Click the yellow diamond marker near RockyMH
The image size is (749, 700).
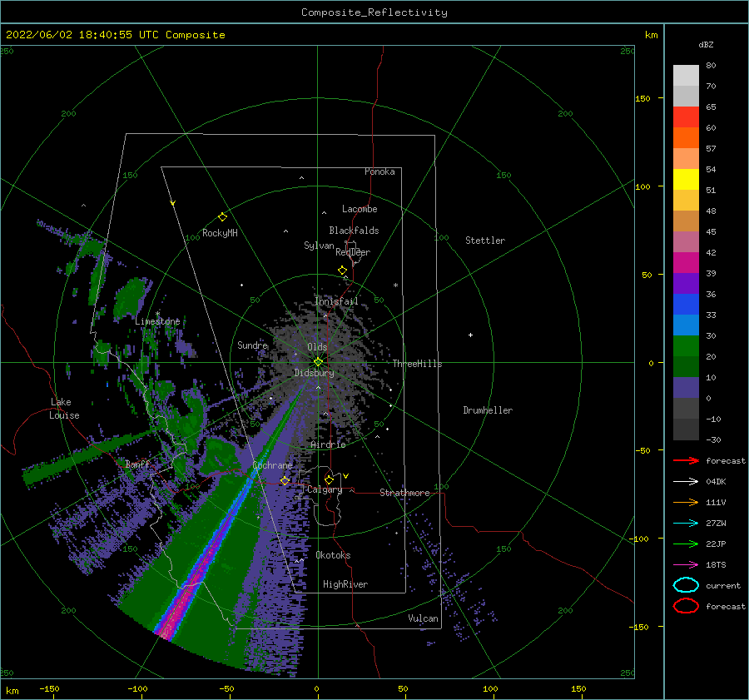coord(222,217)
